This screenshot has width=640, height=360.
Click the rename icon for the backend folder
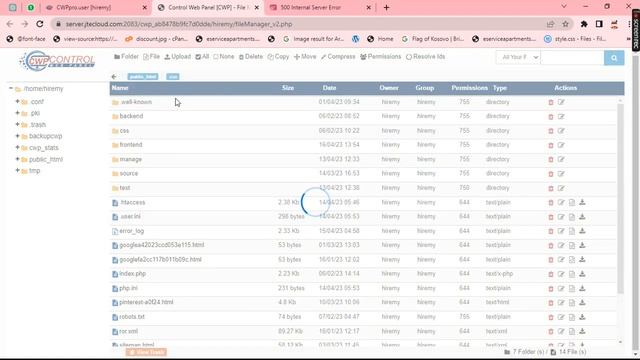[x=561, y=117]
